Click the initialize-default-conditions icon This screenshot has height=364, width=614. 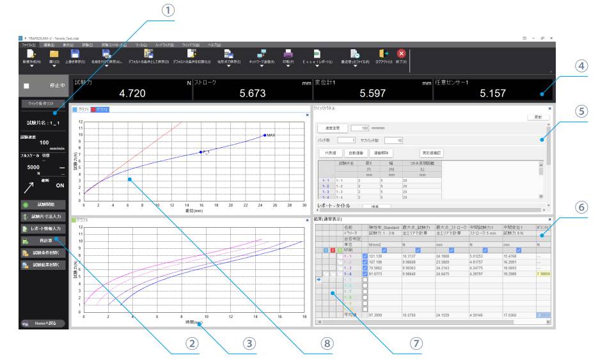191,54
